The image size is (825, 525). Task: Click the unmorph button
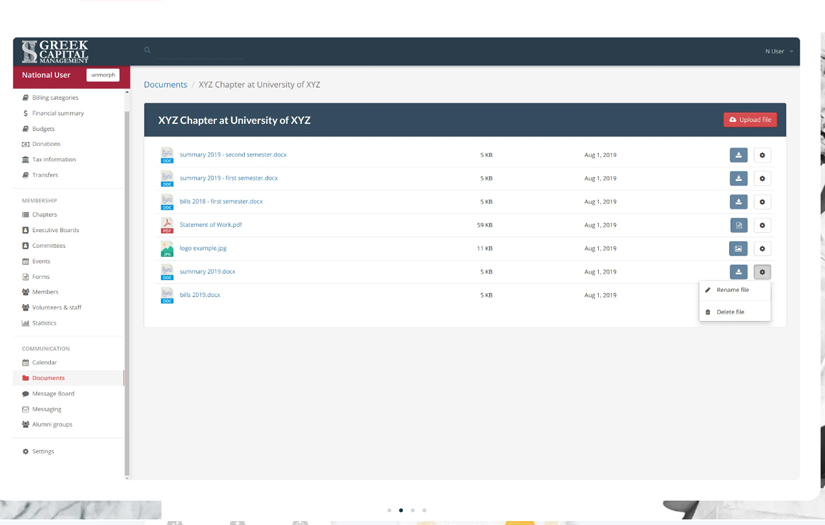103,75
